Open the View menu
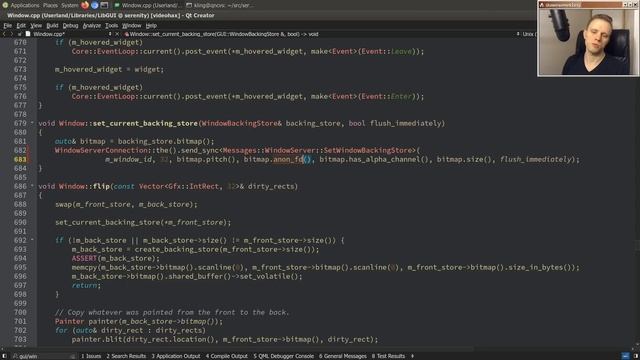The width and height of the screenshot is (640, 360). (36, 25)
